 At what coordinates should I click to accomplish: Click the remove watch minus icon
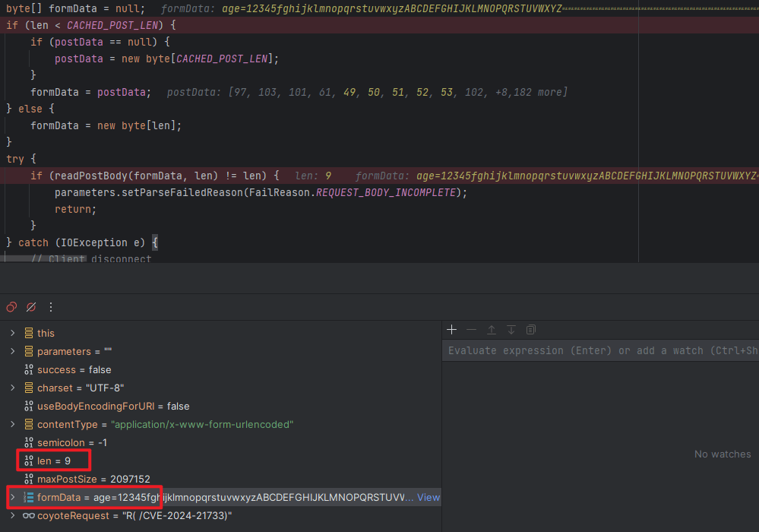click(x=472, y=330)
